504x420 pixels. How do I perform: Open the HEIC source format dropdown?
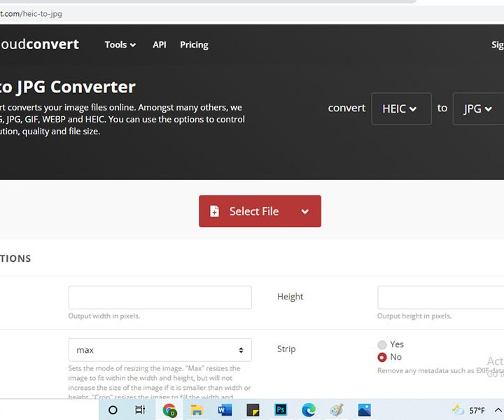point(401,108)
